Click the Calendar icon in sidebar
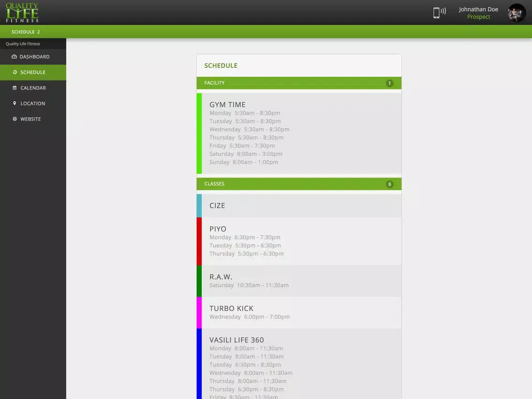Screen dimensions: 532x399 click(x=15, y=88)
